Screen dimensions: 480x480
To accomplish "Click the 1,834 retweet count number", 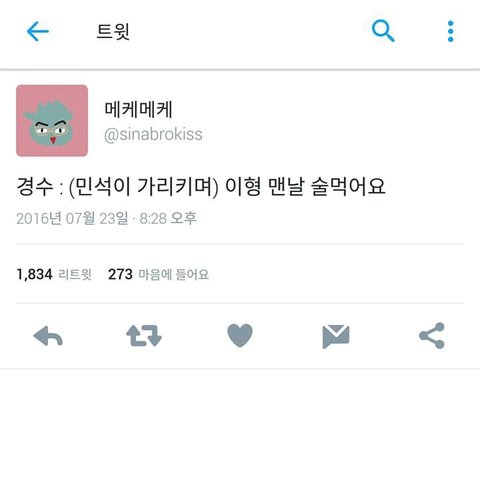I will (34, 274).
